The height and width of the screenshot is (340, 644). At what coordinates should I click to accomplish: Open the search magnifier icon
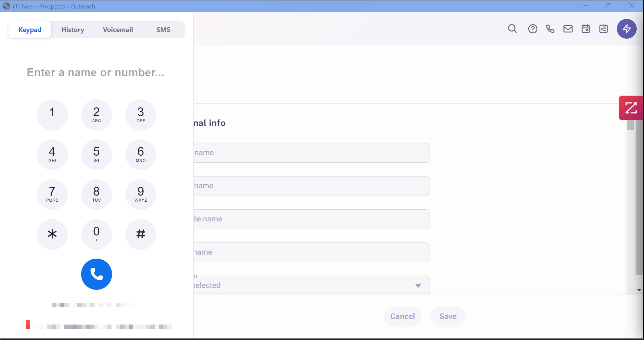(x=512, y=29)
